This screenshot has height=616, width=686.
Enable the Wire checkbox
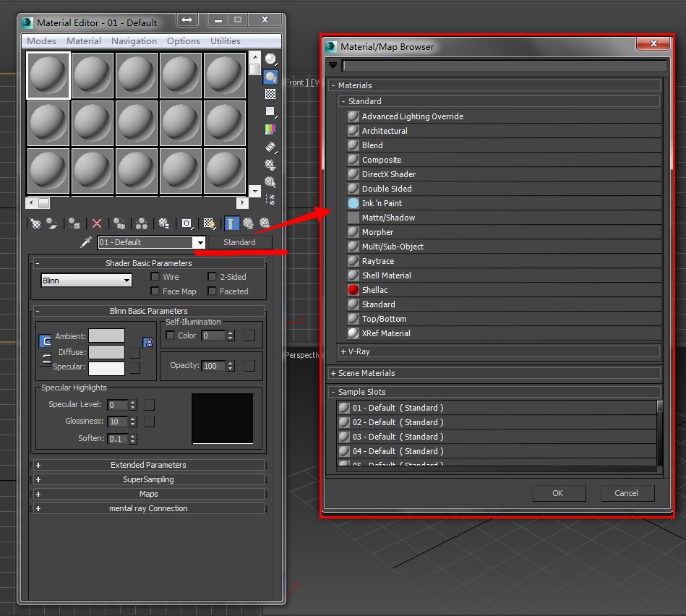155,277
